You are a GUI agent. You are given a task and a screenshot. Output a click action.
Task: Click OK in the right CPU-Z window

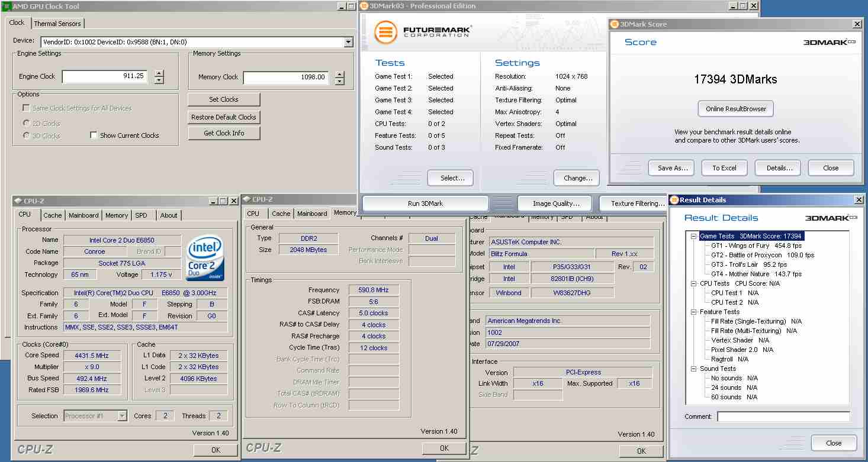[641, 451]
